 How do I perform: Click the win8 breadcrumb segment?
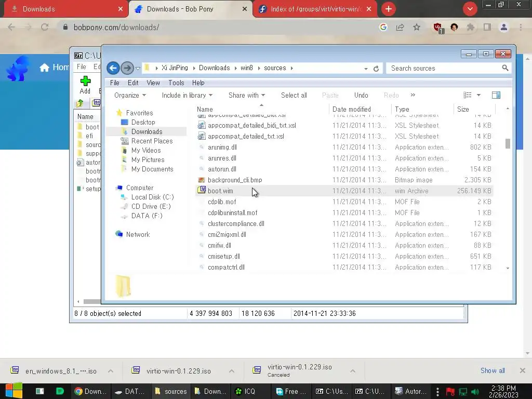pyautogui.click(x=247, y=68)
